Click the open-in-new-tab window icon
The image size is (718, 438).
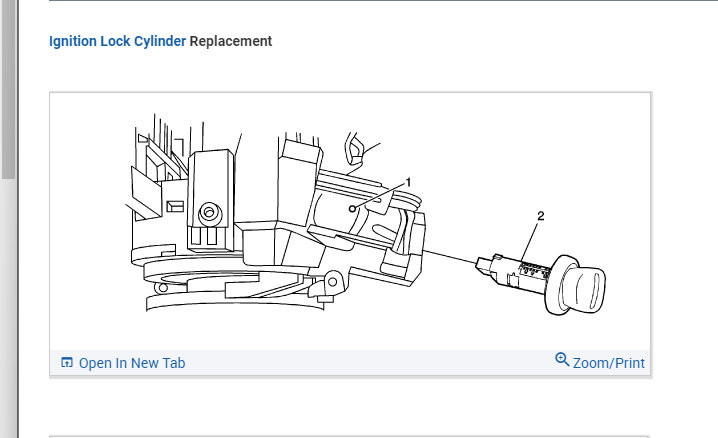coord(67,362)
